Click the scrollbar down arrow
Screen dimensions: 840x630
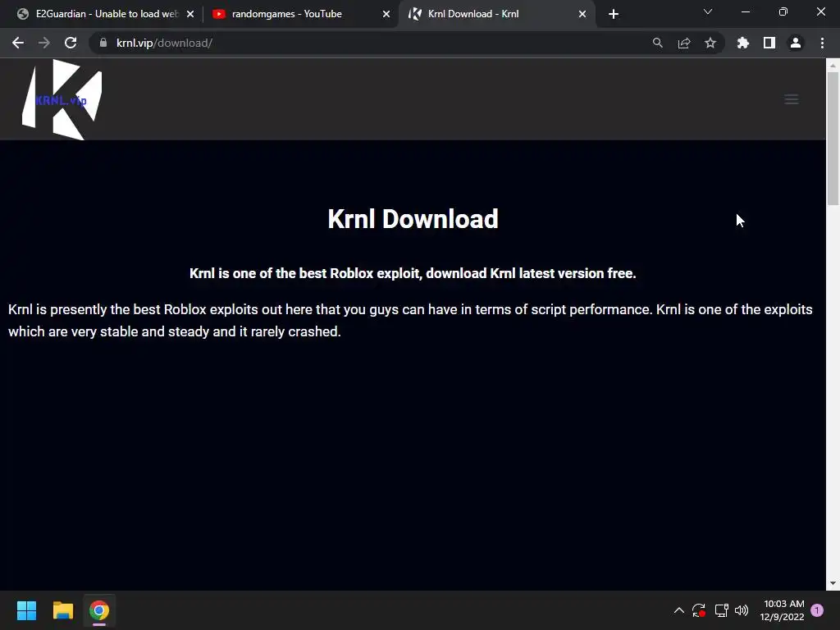833,583
